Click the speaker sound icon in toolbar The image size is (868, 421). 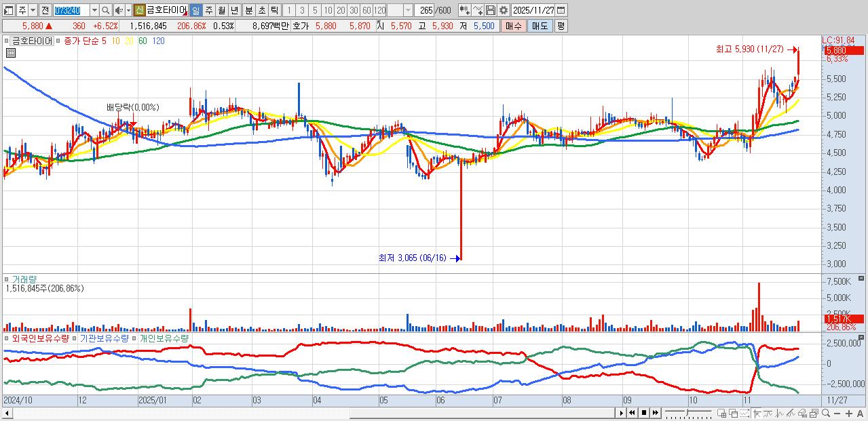tap(119, 10)
